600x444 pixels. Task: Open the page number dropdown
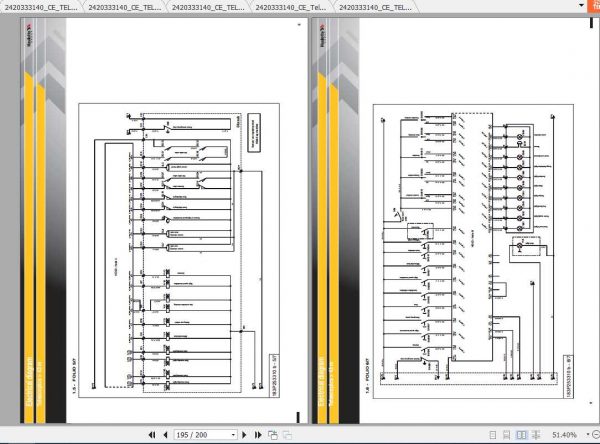click(x=233, y=435)
